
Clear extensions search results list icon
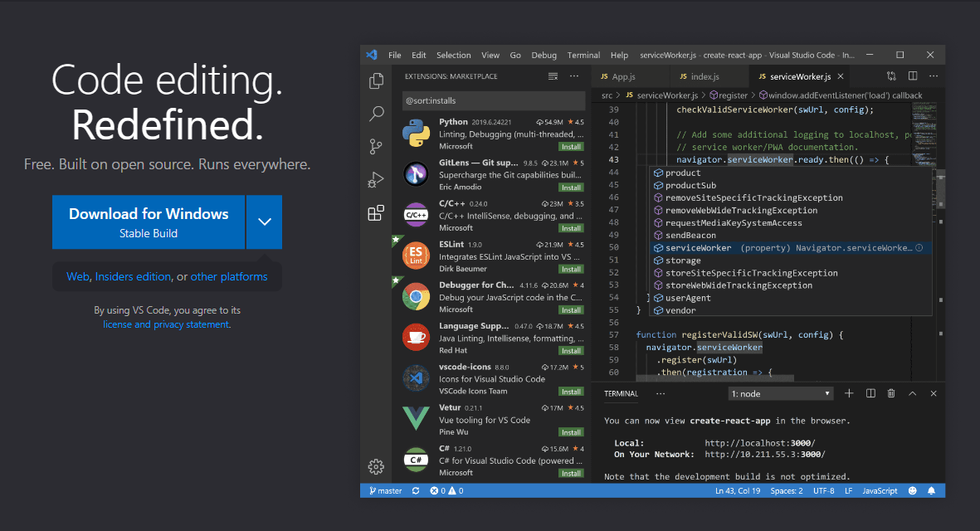tap(553, 76)
